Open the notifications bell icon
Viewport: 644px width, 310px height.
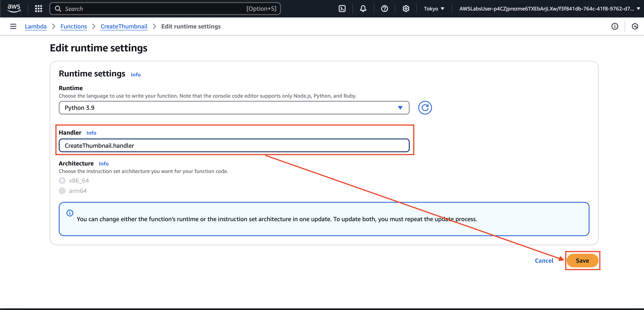363,9
